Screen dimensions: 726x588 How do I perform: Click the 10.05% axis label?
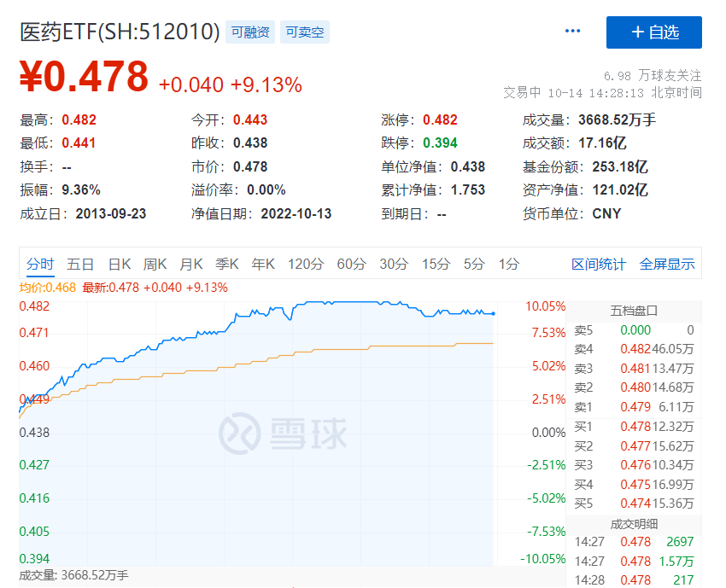(x=546, y=306)
